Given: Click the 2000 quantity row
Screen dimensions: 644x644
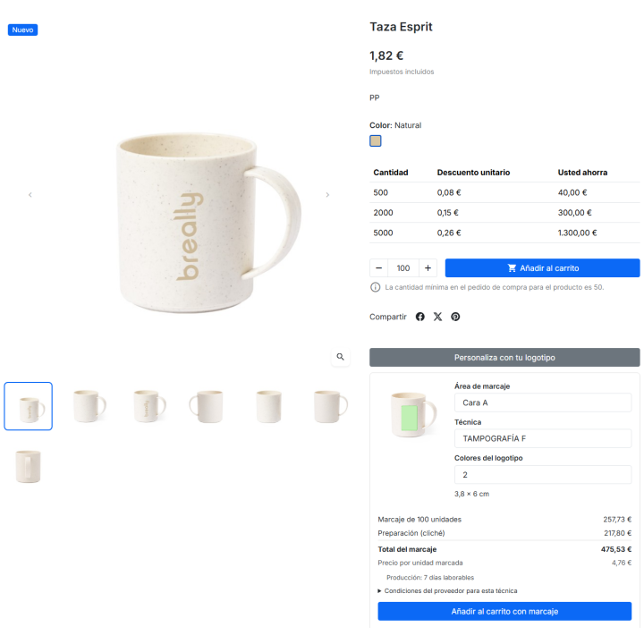Looking at the screenshot, I should click(x=504, y=213).
